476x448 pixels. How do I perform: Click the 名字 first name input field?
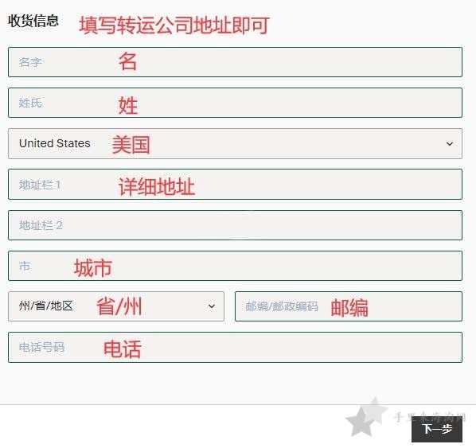tap(236, 62)
